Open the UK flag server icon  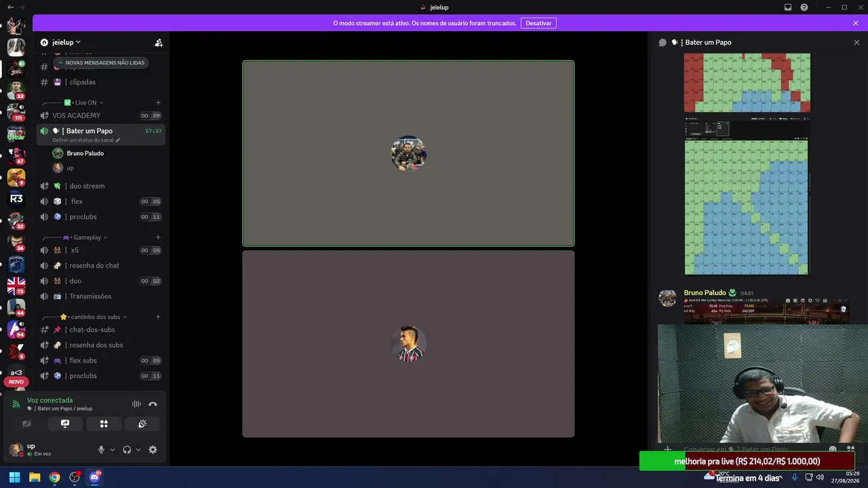pos(16,285)
